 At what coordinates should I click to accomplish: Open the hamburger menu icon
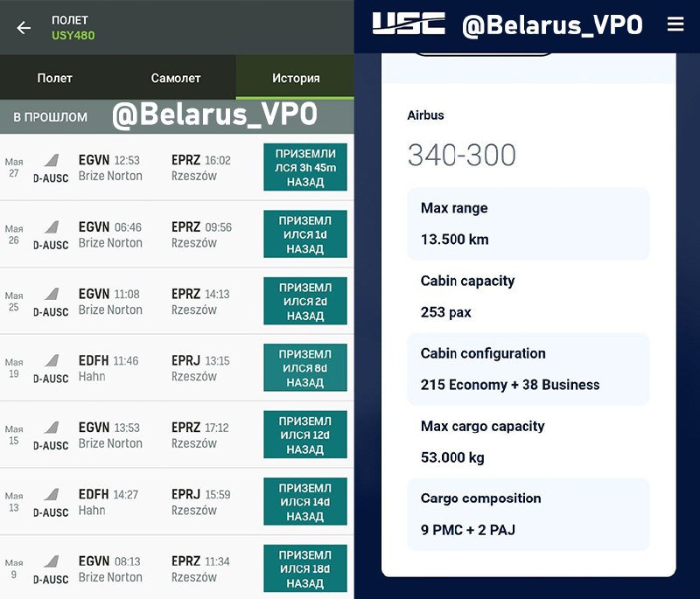coord(675,24)
